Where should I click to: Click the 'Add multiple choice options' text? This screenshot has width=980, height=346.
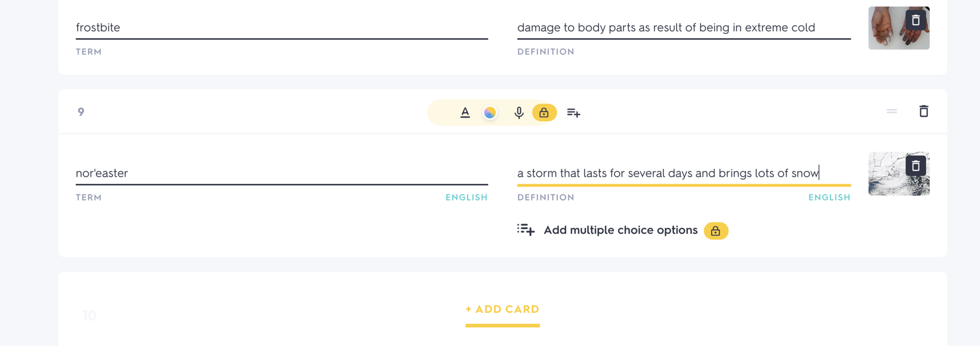click(x=620, y=230)
